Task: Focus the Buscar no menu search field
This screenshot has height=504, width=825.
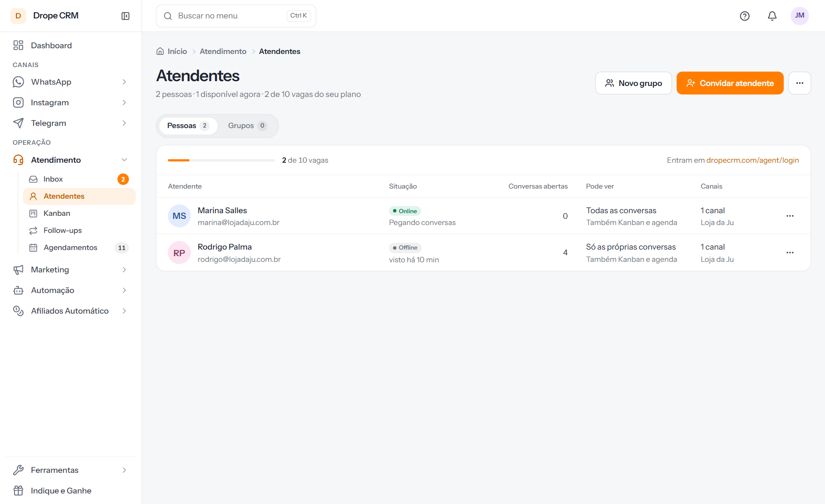Action: click(236, 16)
